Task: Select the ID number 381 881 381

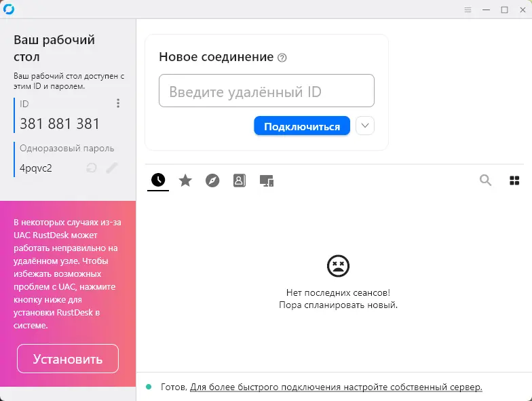Action: [x=60, y=123]
